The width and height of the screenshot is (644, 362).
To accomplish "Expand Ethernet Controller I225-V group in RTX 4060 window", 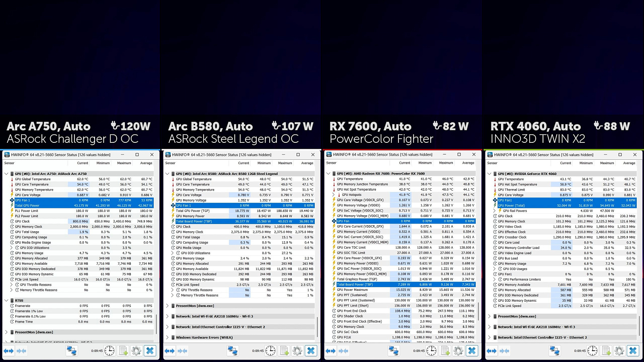I will [x=489, y=337].
